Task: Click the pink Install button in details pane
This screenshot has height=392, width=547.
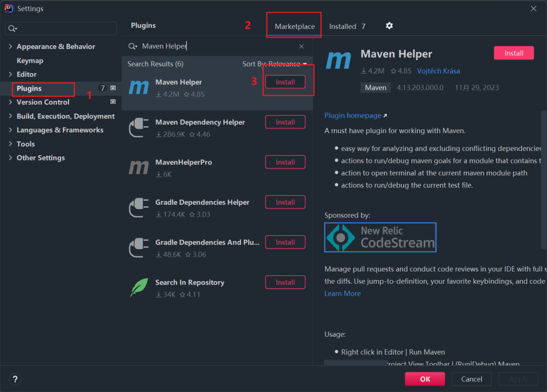Action: 514,53
